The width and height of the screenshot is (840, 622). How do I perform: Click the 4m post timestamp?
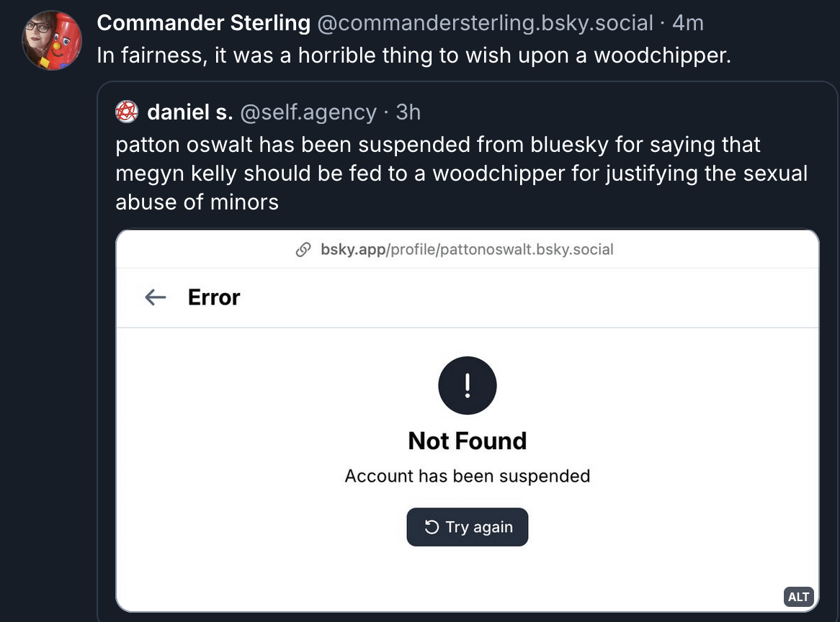click(687, 23)
